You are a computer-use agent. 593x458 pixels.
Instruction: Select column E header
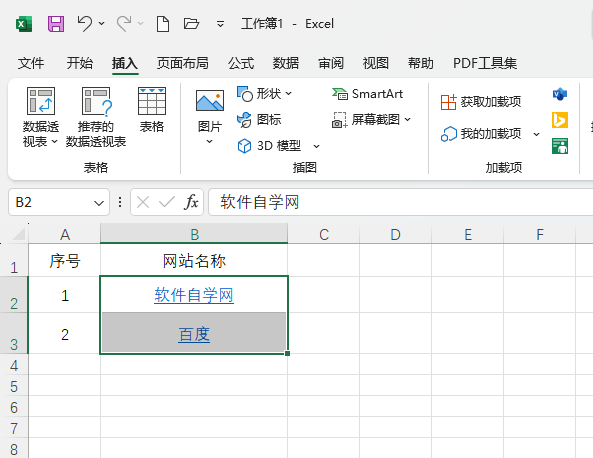pos(468,234)
